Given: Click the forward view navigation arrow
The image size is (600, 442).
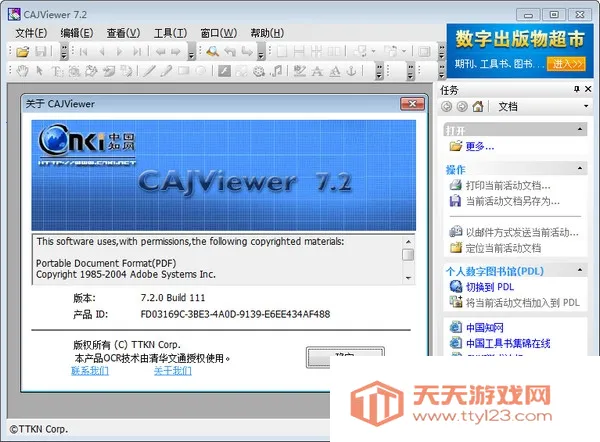Looking at the screenshot, I should coord(176,51).
